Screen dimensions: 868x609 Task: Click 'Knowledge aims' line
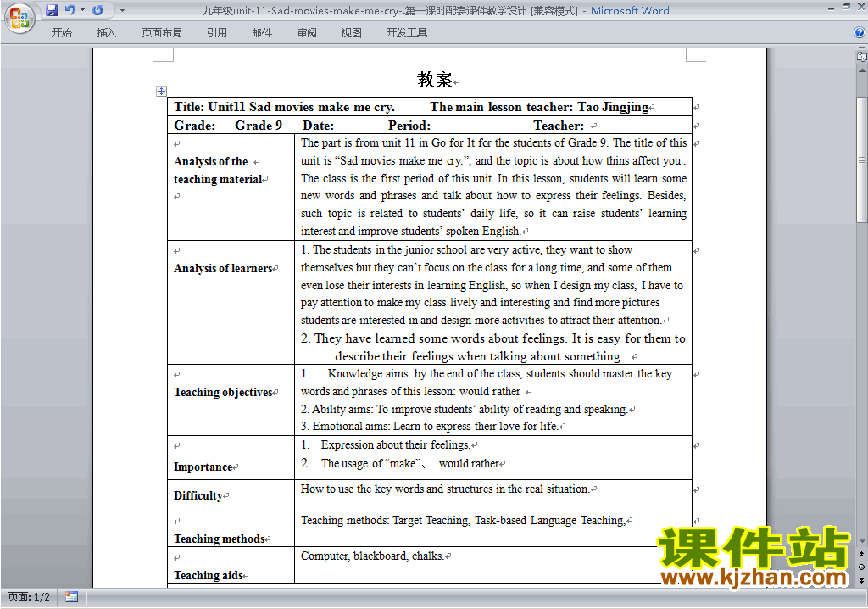point(487,373)
